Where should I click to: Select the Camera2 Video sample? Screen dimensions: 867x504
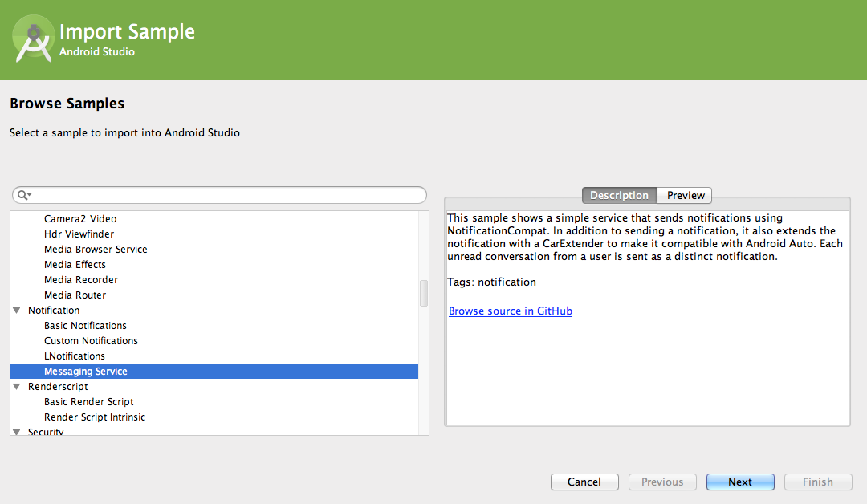(80, 219)
